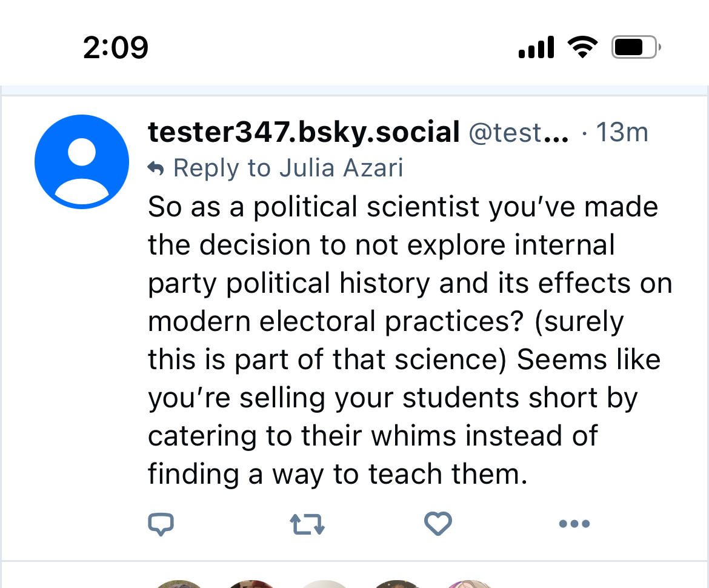This screenshot has width=709, height=588.
Task: Select the third light-colored avatar at bottom
Action: pos(325,584)
